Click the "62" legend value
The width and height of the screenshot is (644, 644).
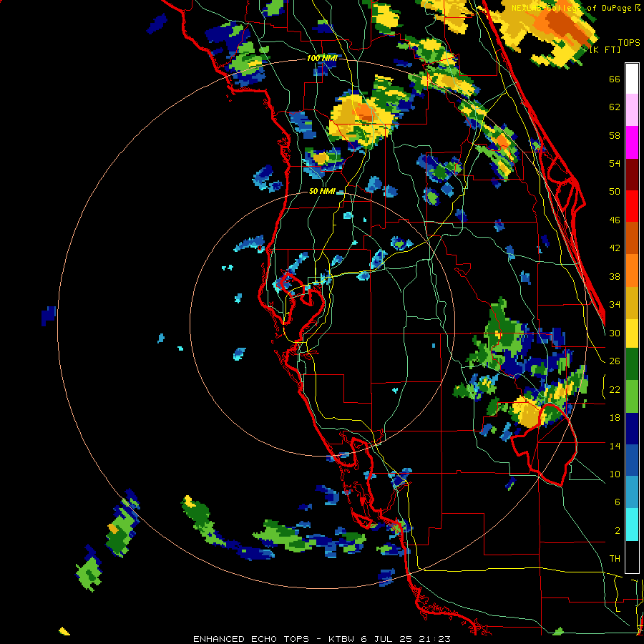pos(615,107)
